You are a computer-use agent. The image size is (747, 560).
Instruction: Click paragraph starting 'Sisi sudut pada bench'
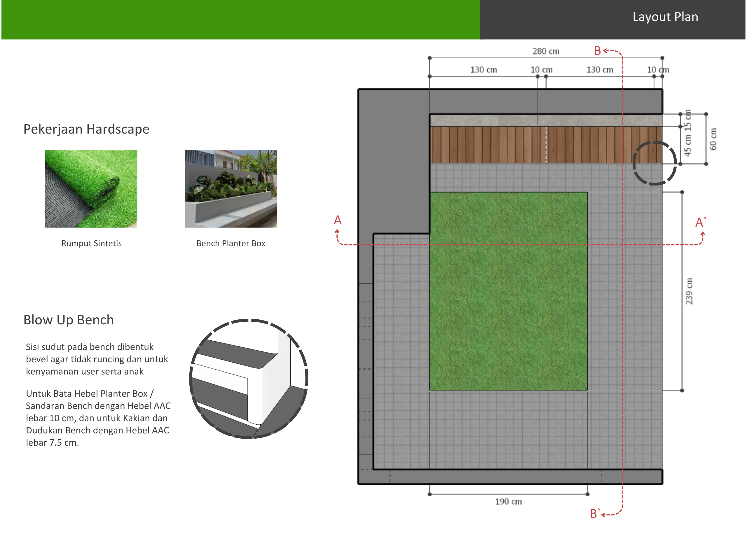coord(97,359)
